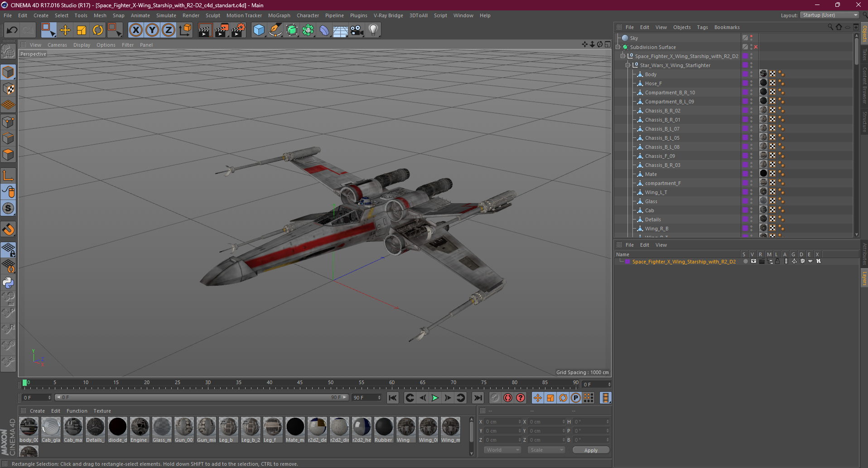Viewport: 868px width, 468px height.
Task: Enable Polygons mode
Action: pyautogui.click(x=8, y=155)
